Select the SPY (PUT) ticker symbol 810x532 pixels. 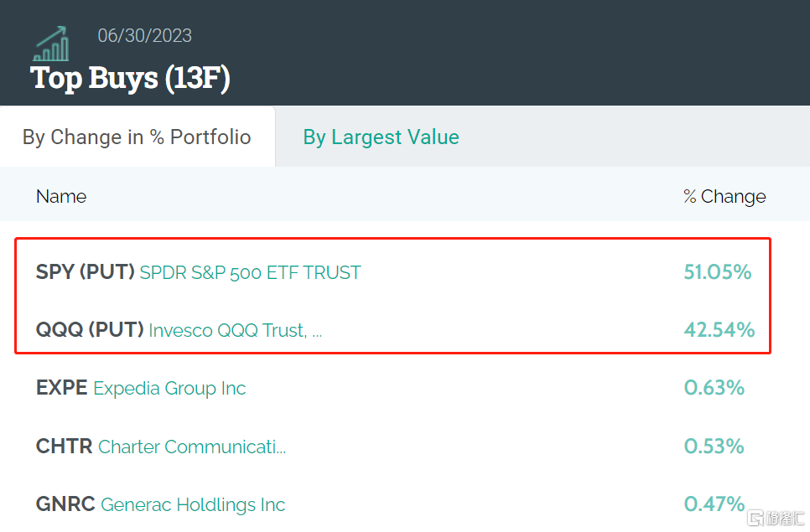(86, 272)
